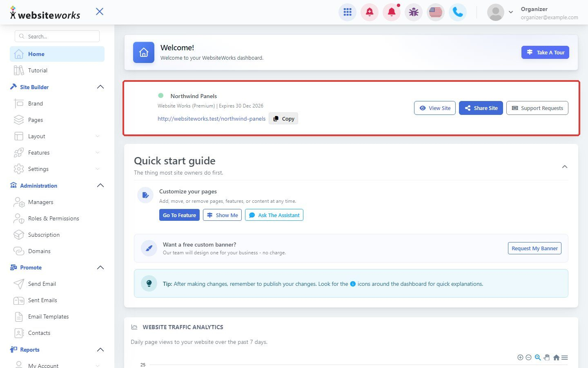The width and height of the screenshot is (588, 368).
Task: Copy the site URL
Action: [283, 119]
